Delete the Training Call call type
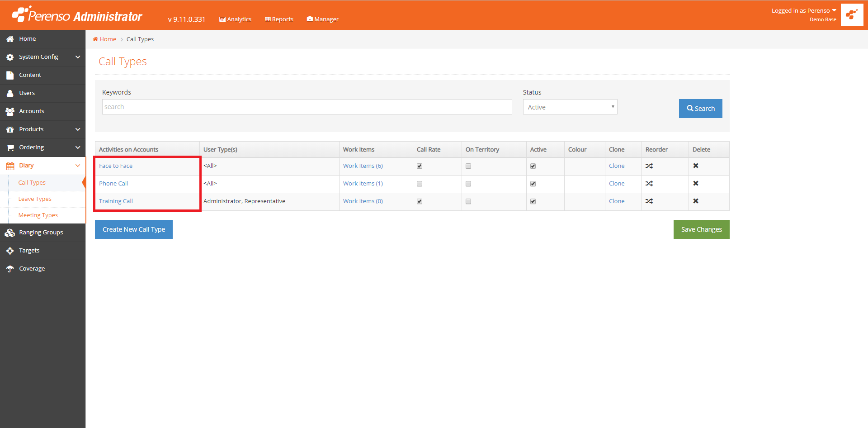The width and height of the screenshot is (868, 428). click(x=696, y=201)
